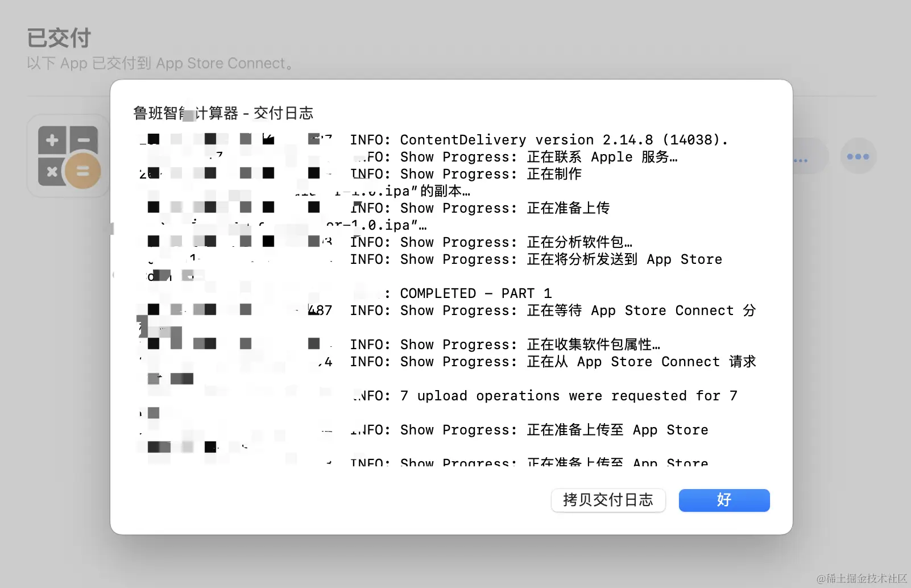This screenshot has height=588, width=911.
Task: Click the log line 正在分析软件包…
Action: click(491, 242)
